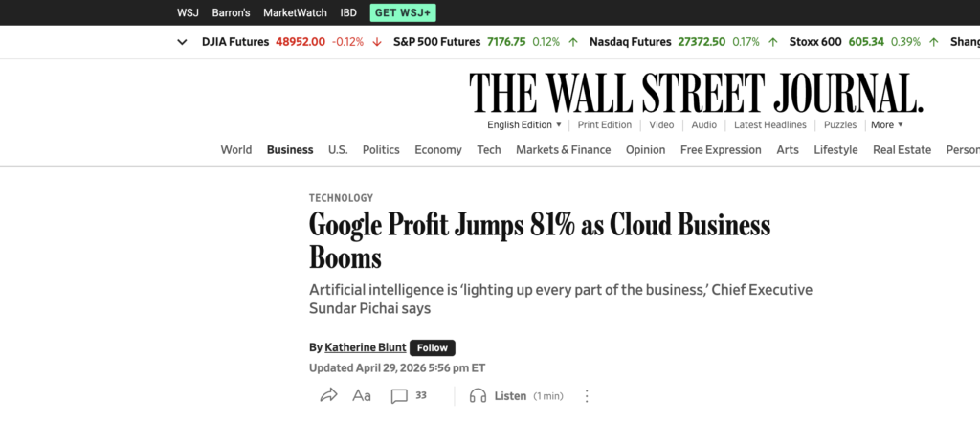Click the GET WSJ+ button
980x423 pixels.
pos(403,12)
